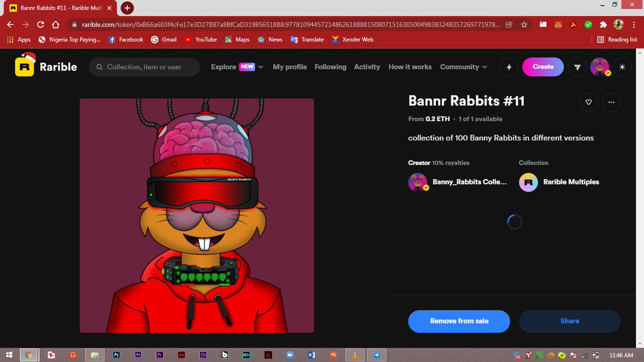Open After Effects from the taskbar
The width and height of the screenshot is (644, 362).
138,355
